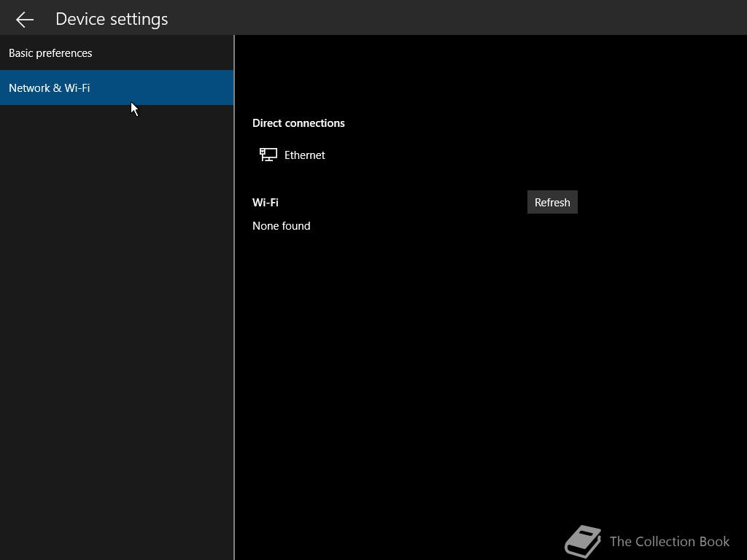This screenshot has height=560, width=747.
Task: Click the Direct connections heading
Action: pyautogui.click(x=298, y=122)
